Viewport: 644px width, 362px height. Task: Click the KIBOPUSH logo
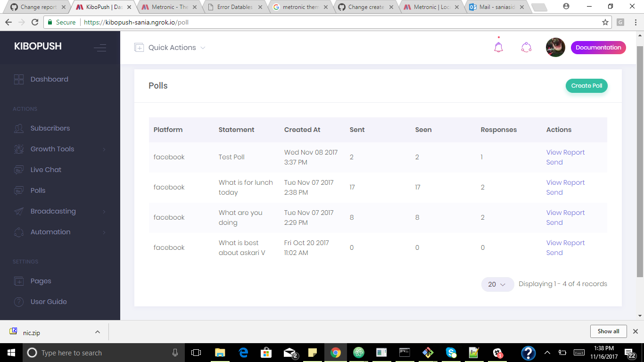38,46
